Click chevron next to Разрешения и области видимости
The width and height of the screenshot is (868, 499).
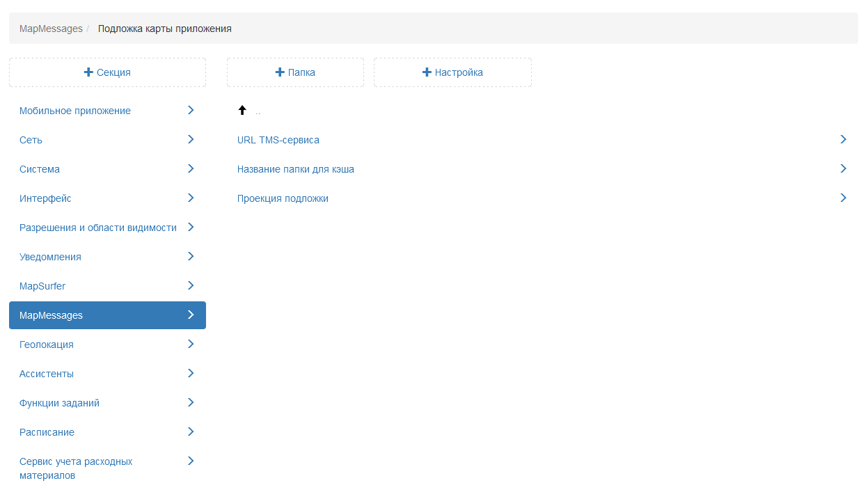pyautogui.click(x=191, y=227)
